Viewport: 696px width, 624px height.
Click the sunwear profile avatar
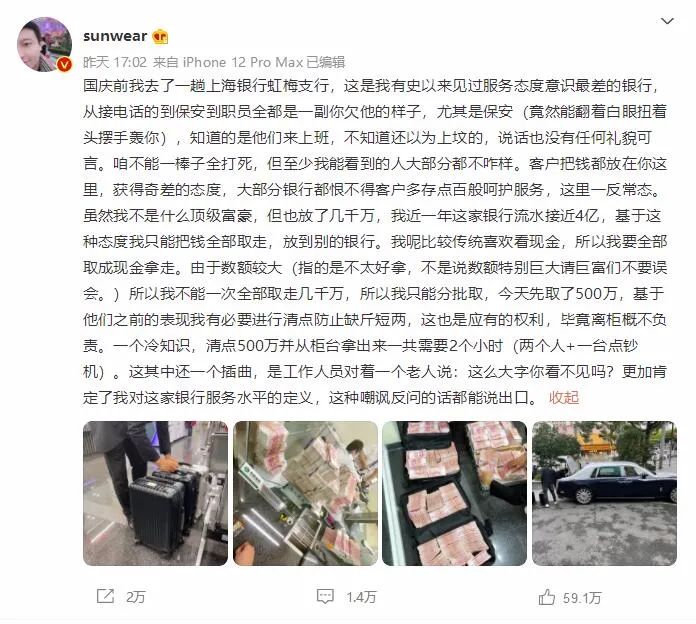tap(44, 44)
